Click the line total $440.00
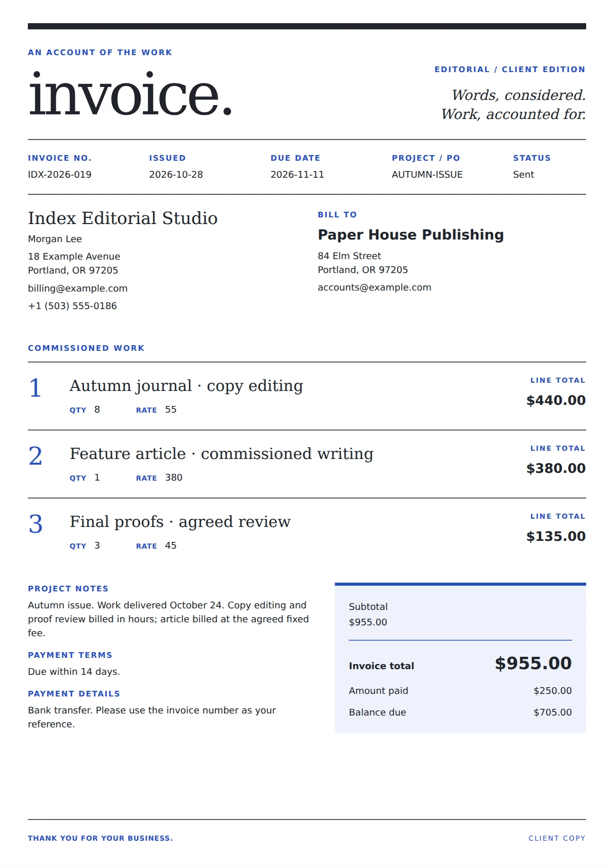The height and width of the screenshot is (868, 614). (556, 400)
